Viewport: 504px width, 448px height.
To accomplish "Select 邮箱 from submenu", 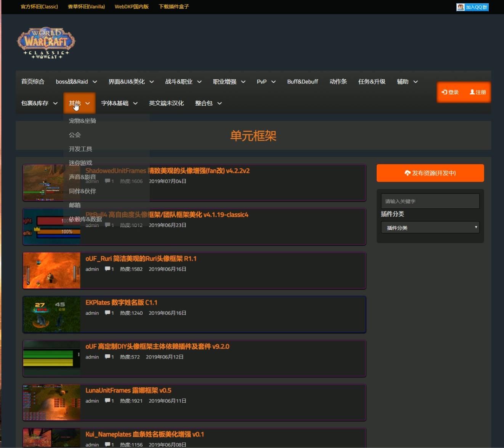I will 75,205.
